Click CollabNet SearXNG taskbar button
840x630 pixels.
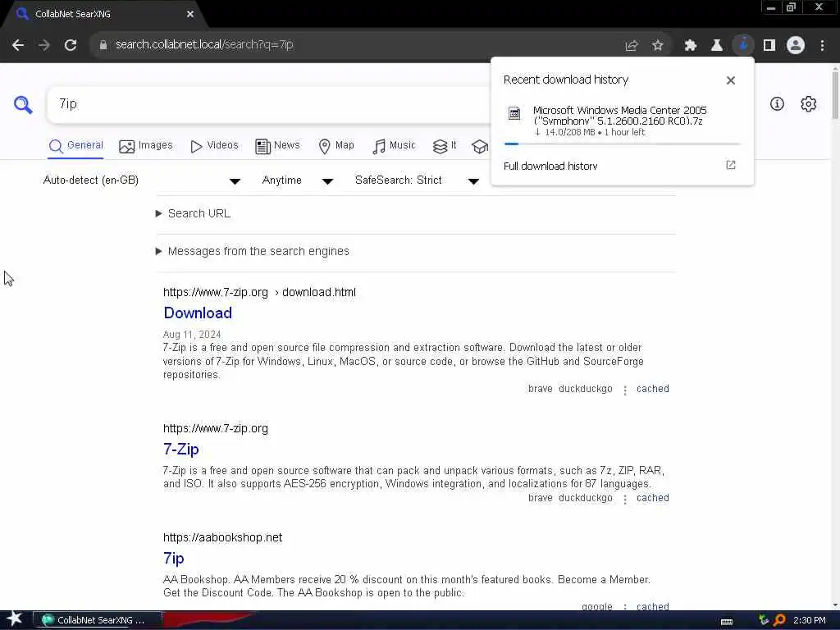click(98, 620)
